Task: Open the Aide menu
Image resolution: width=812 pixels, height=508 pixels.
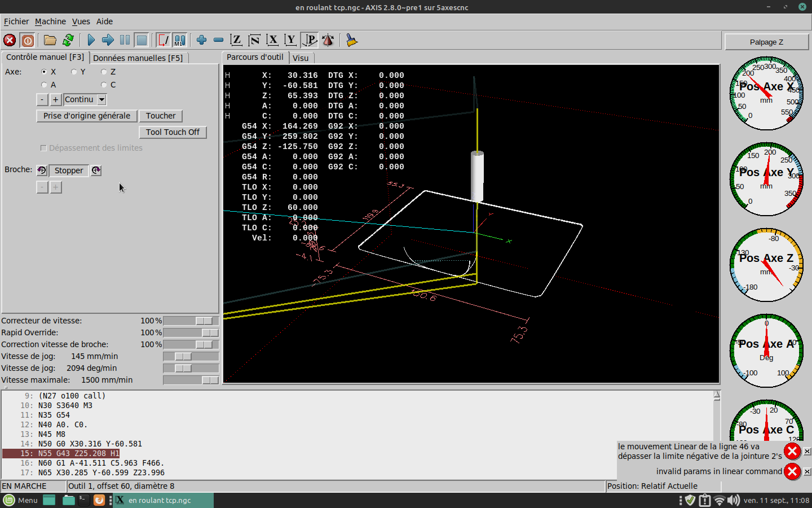Action: coord(104,21)
